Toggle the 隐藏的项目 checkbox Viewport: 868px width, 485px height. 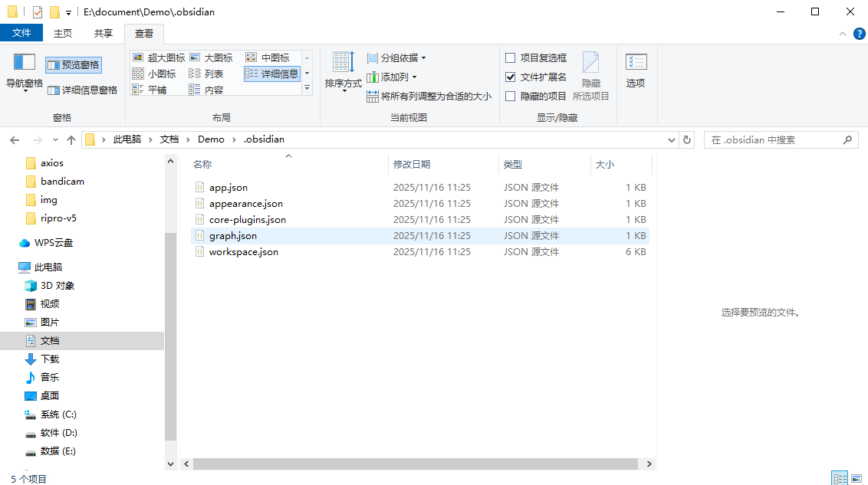click(x=511, y=96)
